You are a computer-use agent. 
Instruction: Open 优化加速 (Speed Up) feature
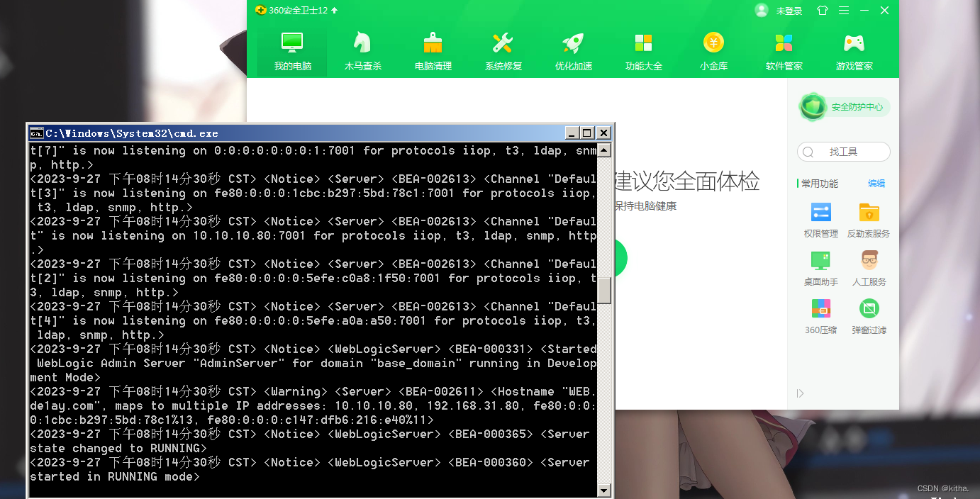(573, 50)
